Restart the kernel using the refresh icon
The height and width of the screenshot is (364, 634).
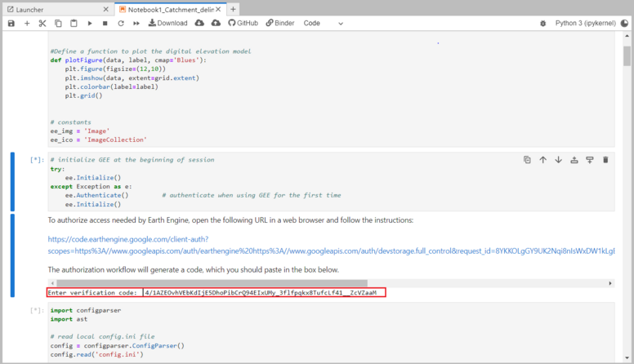coord(121,24)
